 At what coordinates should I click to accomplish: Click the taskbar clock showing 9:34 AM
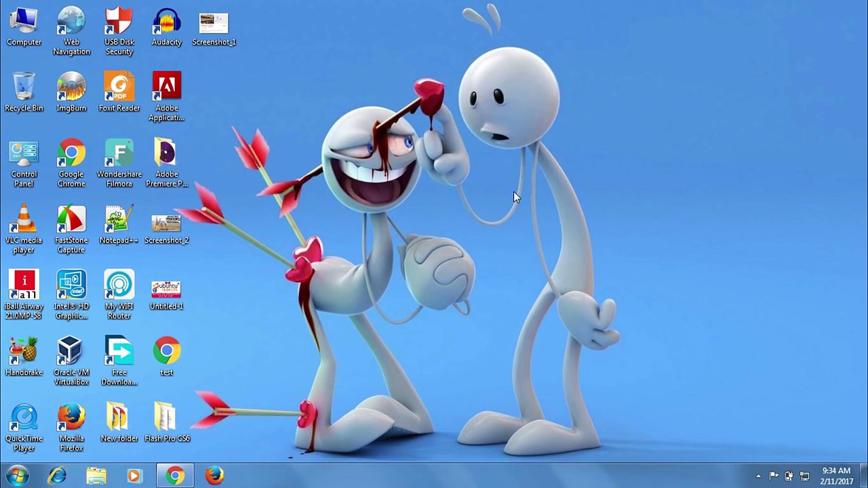coord(836,476)
